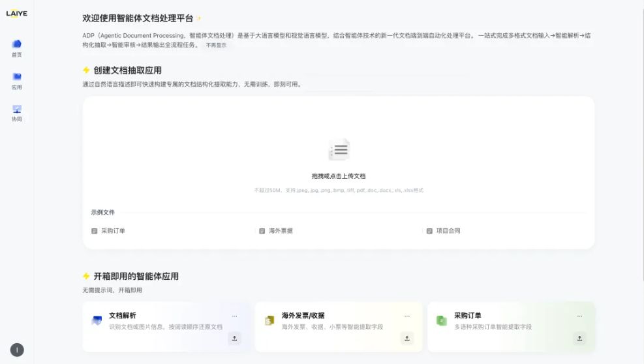
Task: Dismiss intro with 不再显示 link
Action: coord(216,45)
